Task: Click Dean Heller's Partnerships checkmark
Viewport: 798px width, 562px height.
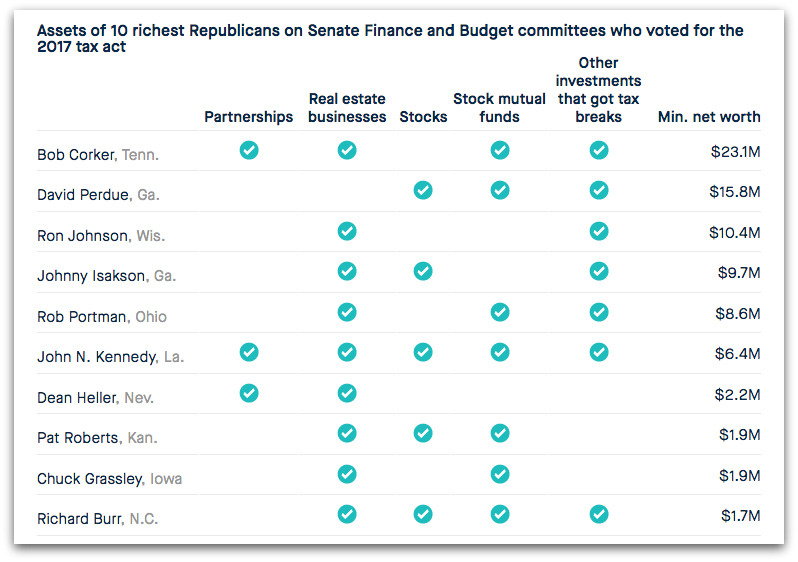Action: click(x=249, y=393)
